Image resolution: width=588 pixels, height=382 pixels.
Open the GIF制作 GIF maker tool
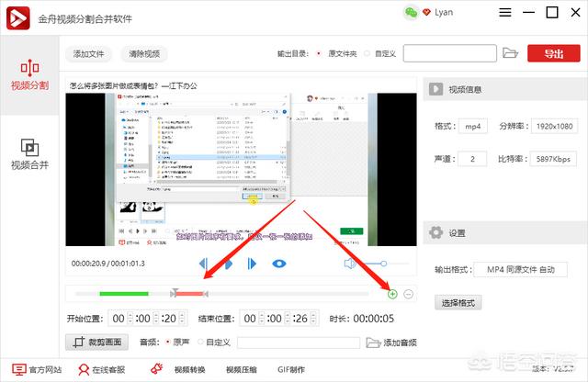[291, 370]
